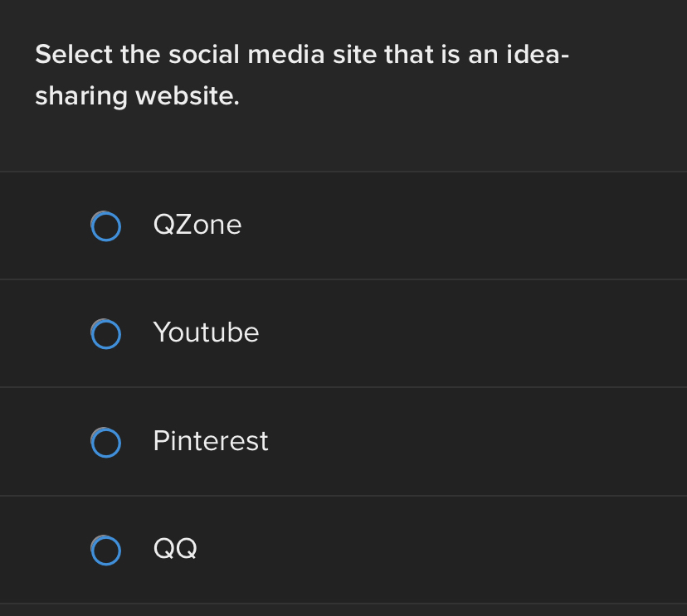The height and width of the screenshot is (616, 687).
Task: Click the divider between Pinterest and QQ
Action: pos(343,496)
